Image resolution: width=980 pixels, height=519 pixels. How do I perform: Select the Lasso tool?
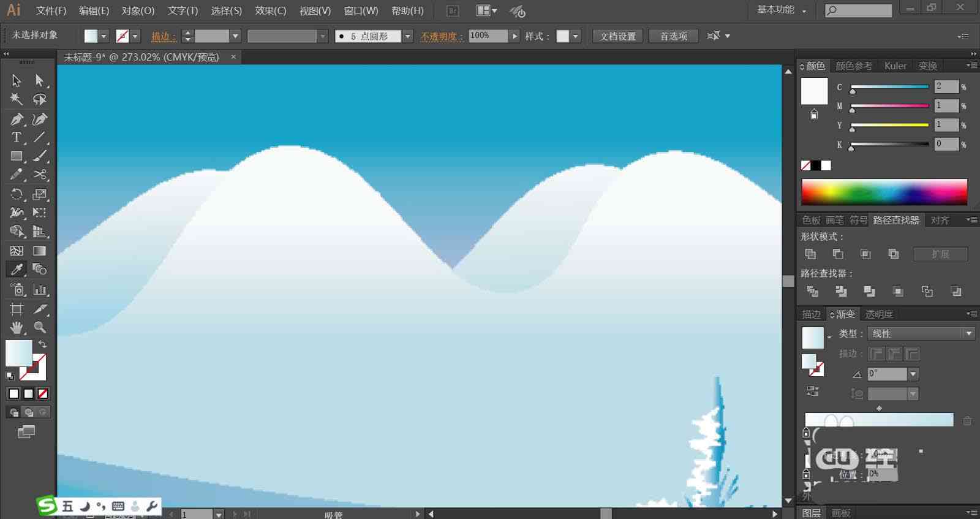[x=40, y=99]
